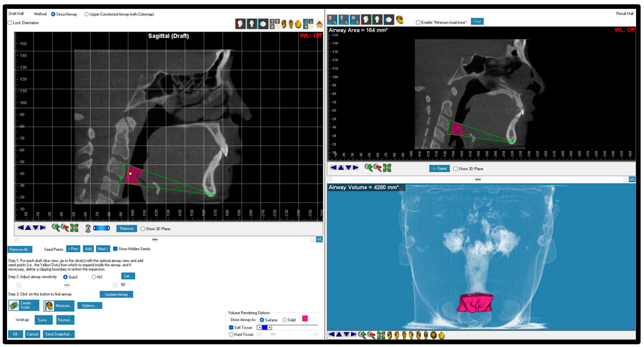Click the Update Airway button
Screen dimensions: 644x347
[x=116, y=294]
